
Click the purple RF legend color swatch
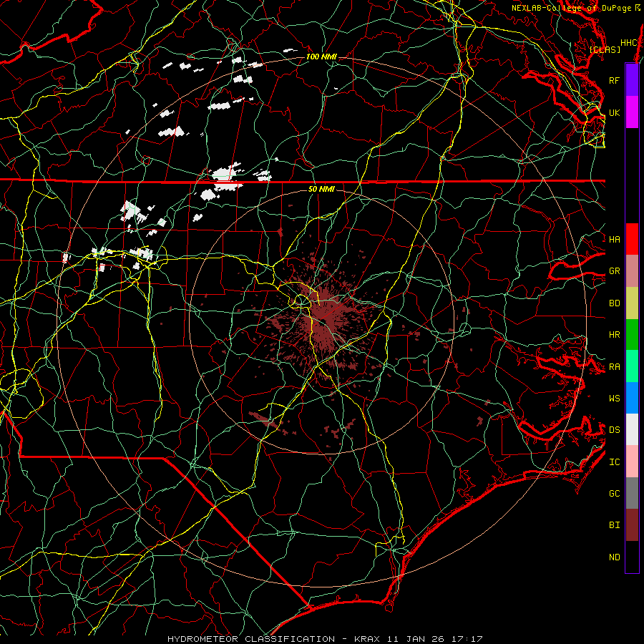(x=632, y=80)
